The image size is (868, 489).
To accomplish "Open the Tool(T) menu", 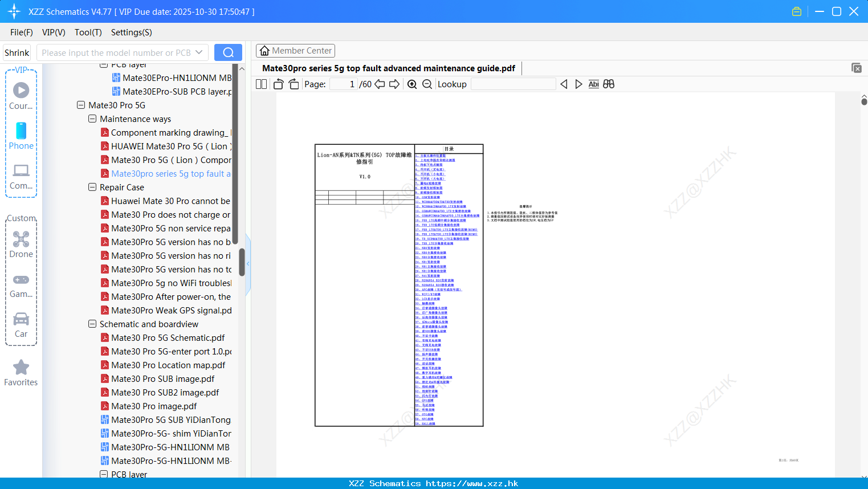I will pos(88,32).
